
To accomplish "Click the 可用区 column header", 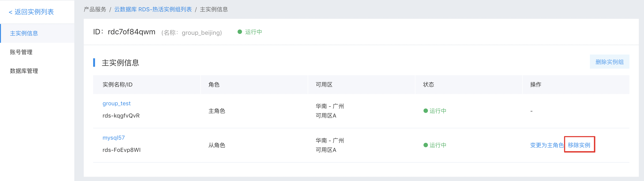I will click(324, 84).
